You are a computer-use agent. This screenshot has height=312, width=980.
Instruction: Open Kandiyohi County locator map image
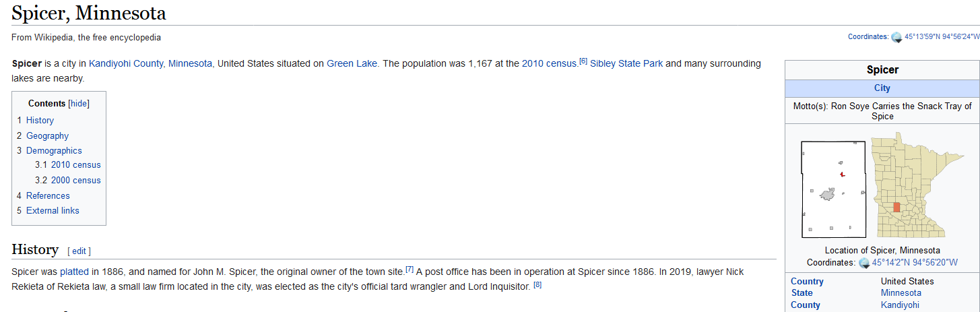pyautogui.click(x=833, y=189)
